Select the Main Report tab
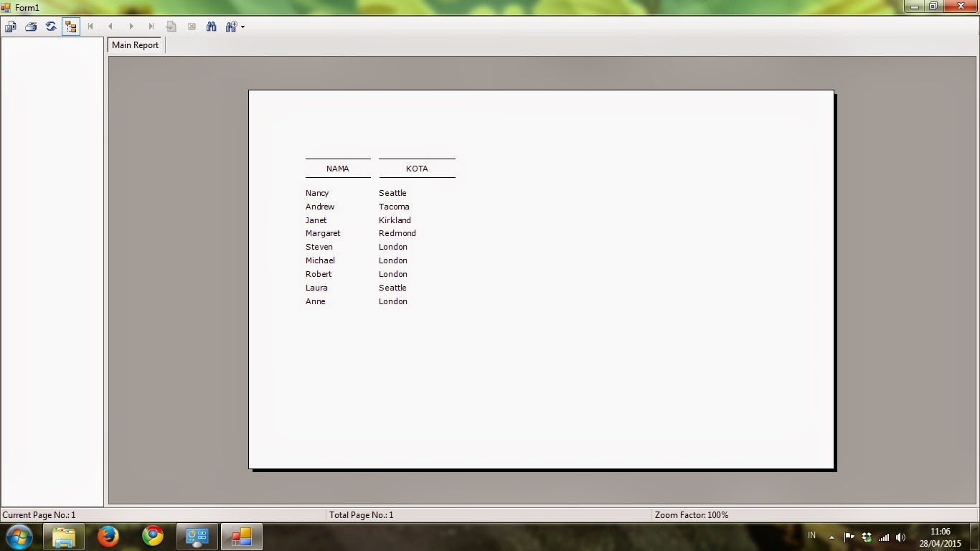The height and width of the screenshot is (551, 980). point(134,44)
